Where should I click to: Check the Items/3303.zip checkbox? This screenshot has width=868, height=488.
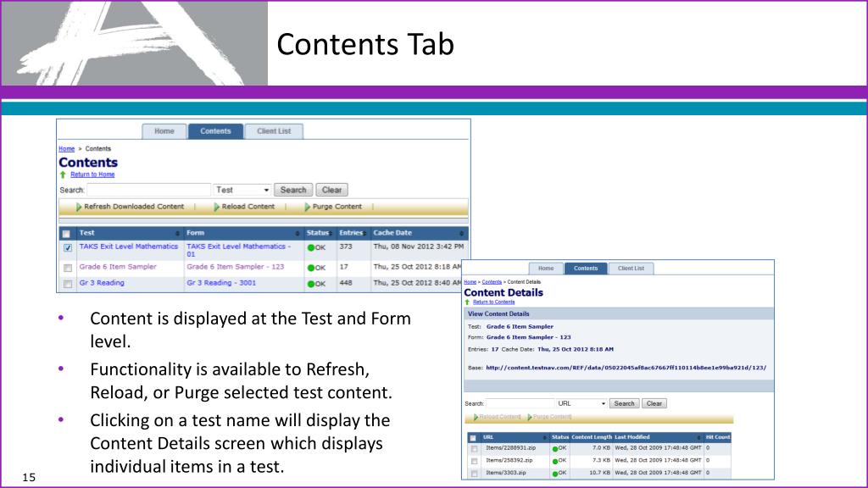475,474
